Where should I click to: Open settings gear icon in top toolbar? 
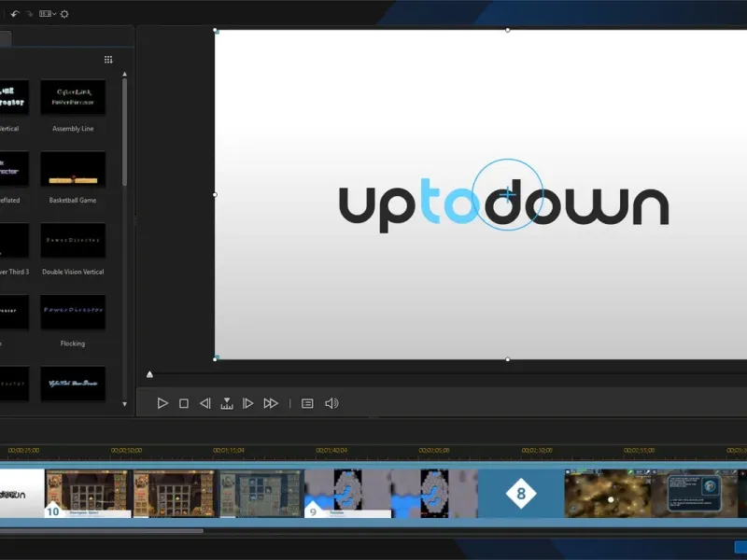(64, 14)
